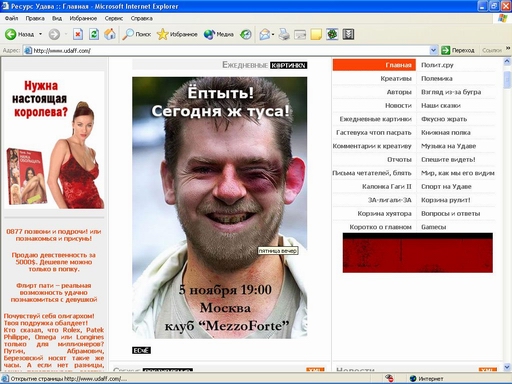Expand the Back button history dropdown arrow
The height and width of the screenshot is (384, 512).
coord(41,34)
